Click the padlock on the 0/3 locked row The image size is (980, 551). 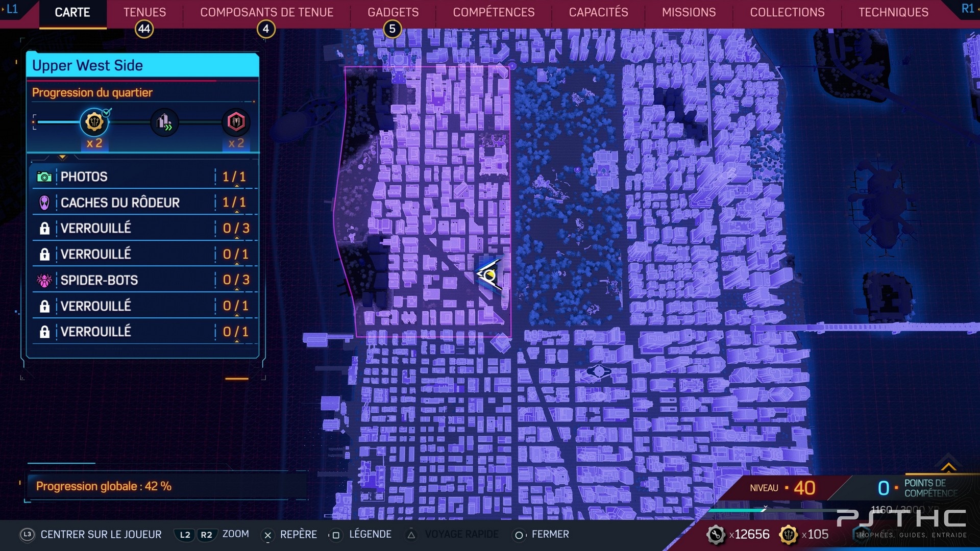coord(44,228)
